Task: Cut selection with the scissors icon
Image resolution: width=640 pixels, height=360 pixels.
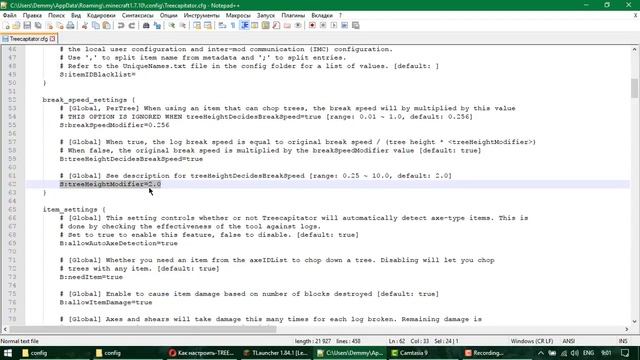Action: [x=85, y=25]
